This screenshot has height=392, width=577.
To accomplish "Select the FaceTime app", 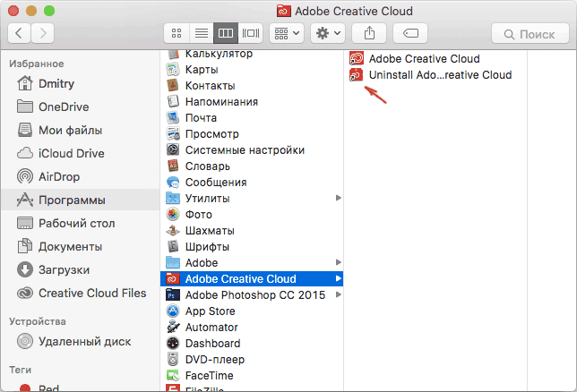I will click(x=252, y=376).
